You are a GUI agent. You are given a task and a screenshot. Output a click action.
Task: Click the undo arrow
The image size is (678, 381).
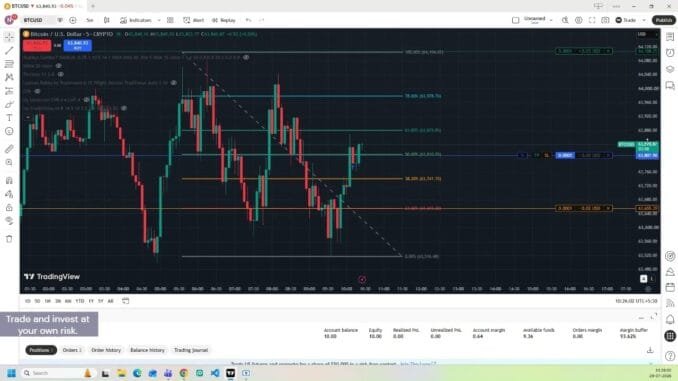(248, 20)
